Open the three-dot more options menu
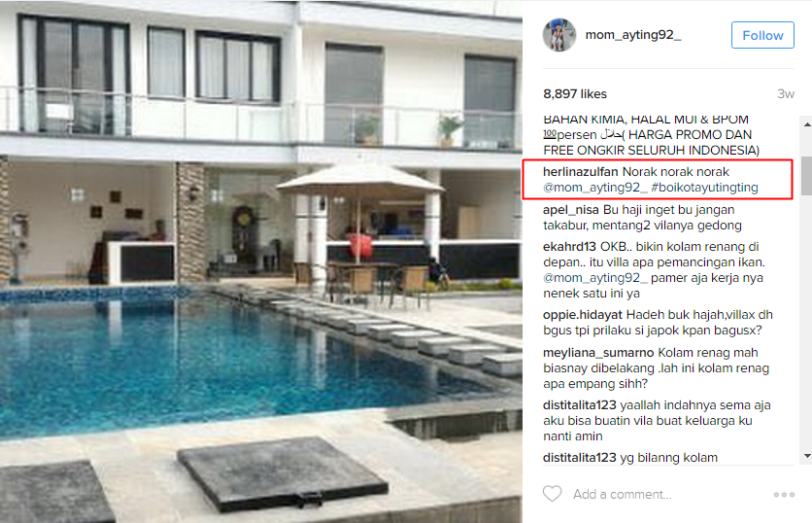Image resolution: width=812 pixels, height=523 pixels. point(784,495)
